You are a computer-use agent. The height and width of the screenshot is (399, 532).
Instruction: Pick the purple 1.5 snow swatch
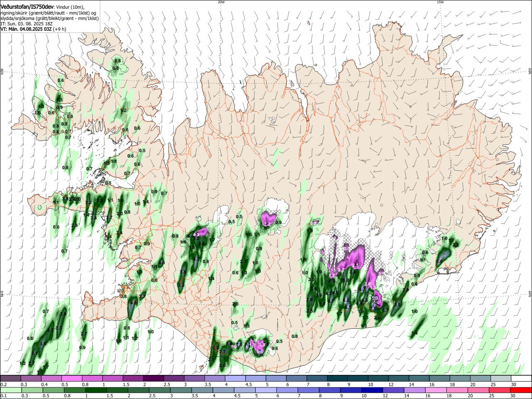(x=133, y=378)
